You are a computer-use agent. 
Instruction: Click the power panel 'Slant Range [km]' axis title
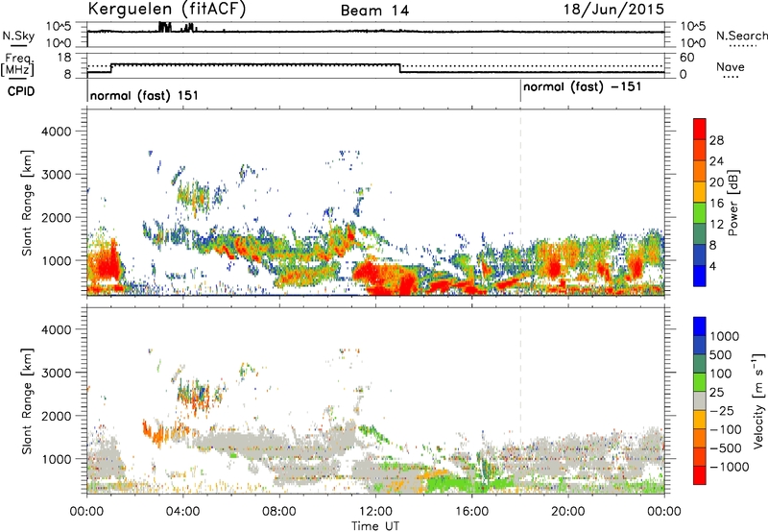click(x=27, y=203)
